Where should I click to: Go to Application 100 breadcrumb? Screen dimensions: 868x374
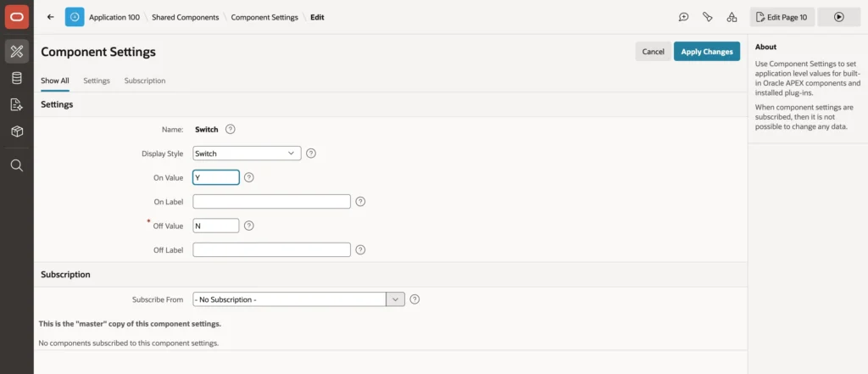pyautogui.click(x=114, y=17)
